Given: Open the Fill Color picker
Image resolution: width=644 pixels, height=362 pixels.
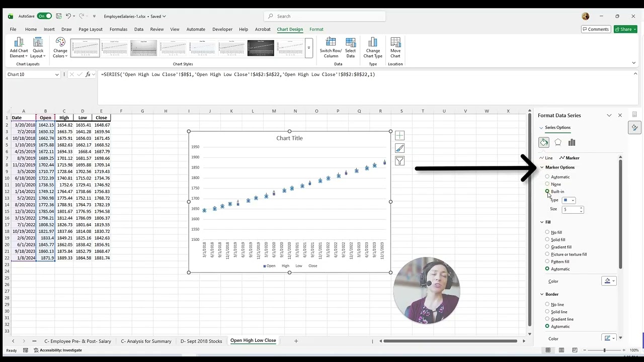Looking at the screenshot, I should coord(609,281).
